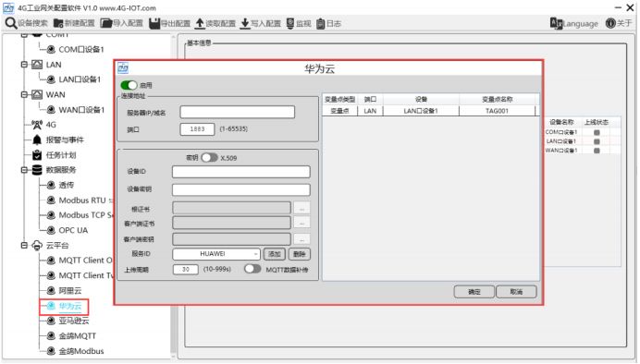This screenshot has height=364, width=640.
Task: Click the 设备ID input field
Action: click(x=240, y=172)
